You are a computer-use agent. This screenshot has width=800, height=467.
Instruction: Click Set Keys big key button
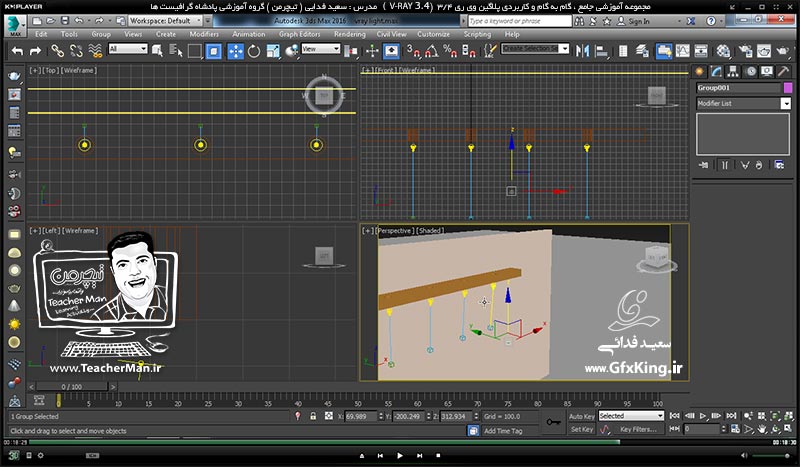tap(553, 423)
